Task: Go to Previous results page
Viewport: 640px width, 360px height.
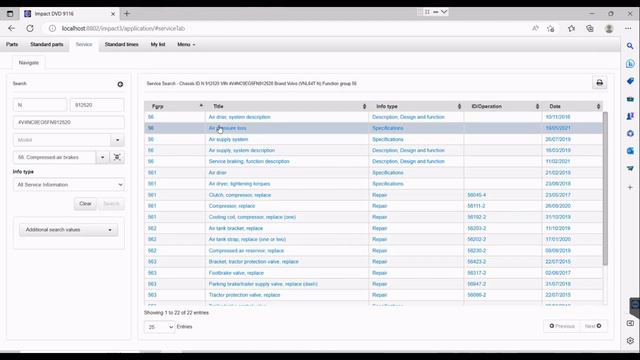Action: [x=562, y=326]
